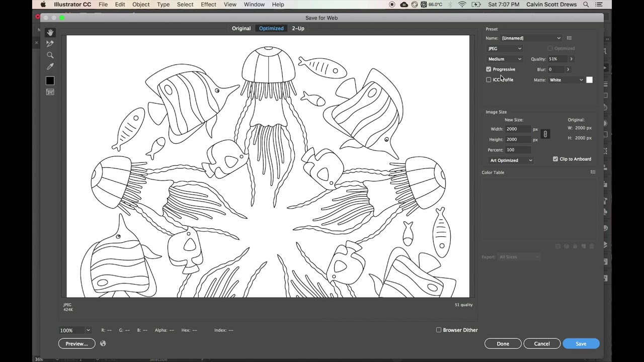Open the Export All Slices dropdown
Screen dimensions: 644x362
[x=519, y=257]
